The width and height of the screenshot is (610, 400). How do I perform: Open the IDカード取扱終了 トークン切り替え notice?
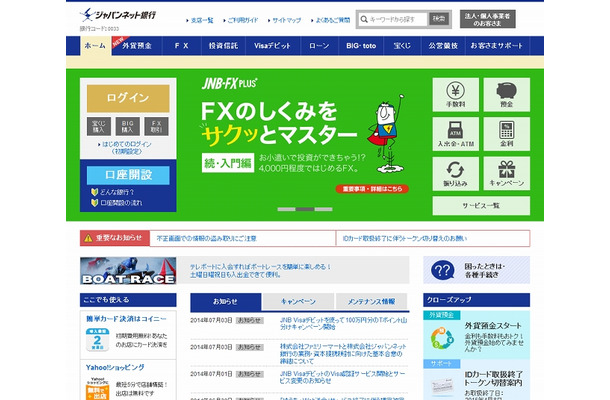tap(405, 238)
